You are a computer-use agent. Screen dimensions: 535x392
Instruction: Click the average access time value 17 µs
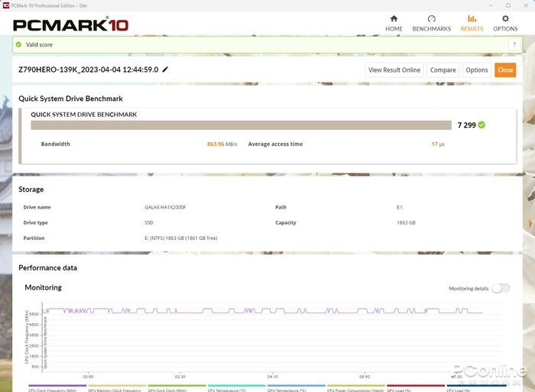pyautogui.click(x=438, y=144)
